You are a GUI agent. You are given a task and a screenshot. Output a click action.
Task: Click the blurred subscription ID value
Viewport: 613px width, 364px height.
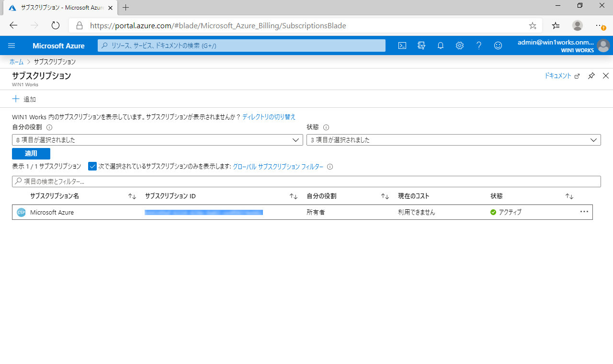click(x=204, y=212)
